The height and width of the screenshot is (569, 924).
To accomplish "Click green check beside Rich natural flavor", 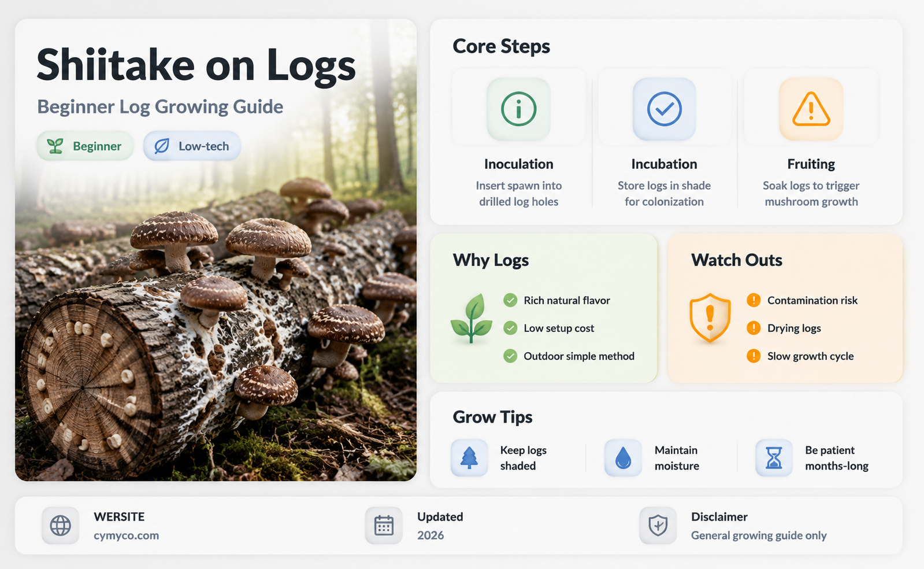I will 510,300.
